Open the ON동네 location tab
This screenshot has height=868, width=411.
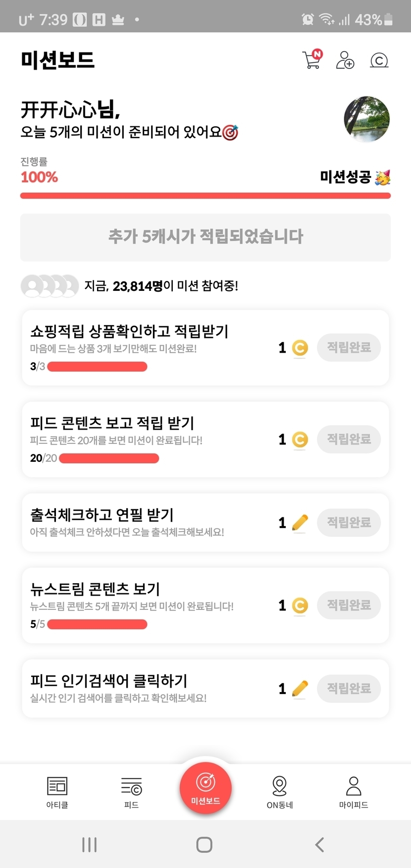click(280, 792)
